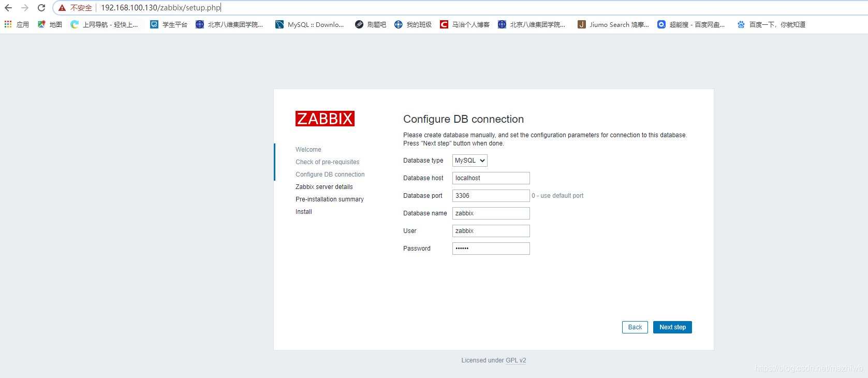The width and height of the screenshot is (868, 378).
Task: Open the 学生平台 bookmark icon
Action: coord(154,24)
